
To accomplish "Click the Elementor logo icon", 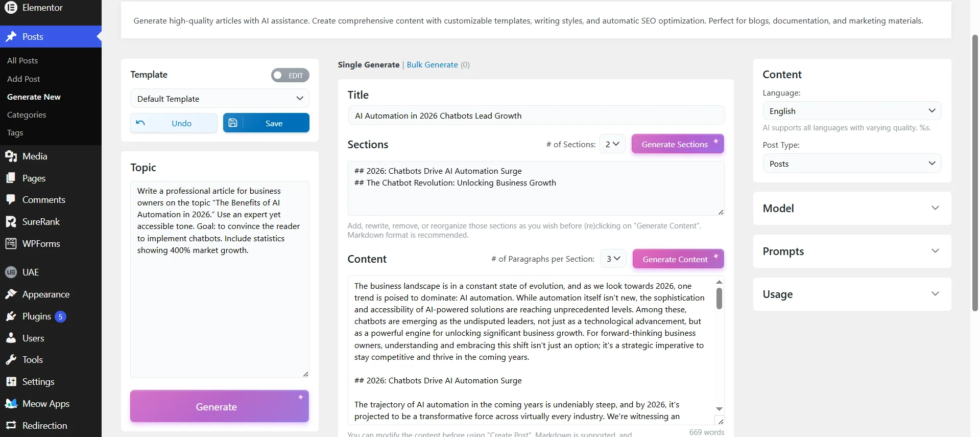I will (x=11, y=8).
